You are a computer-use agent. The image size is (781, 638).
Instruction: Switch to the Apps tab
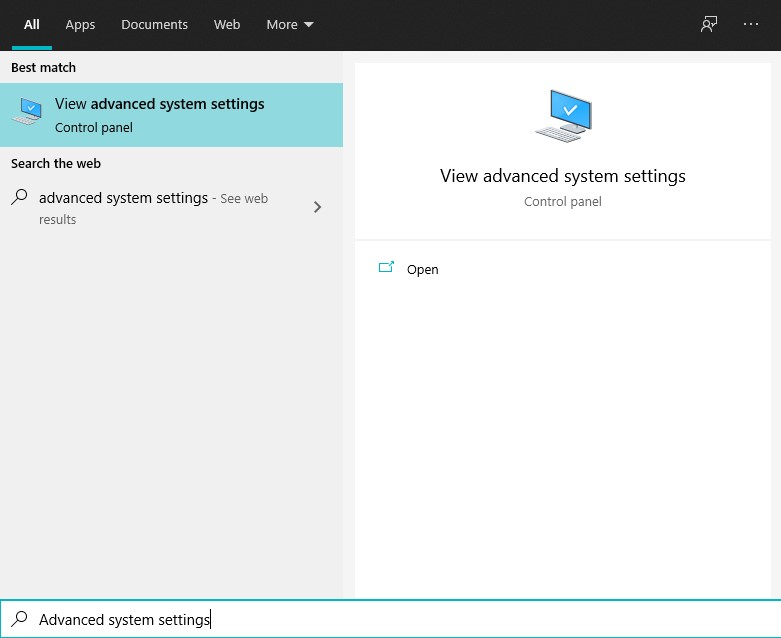[80, 24]
